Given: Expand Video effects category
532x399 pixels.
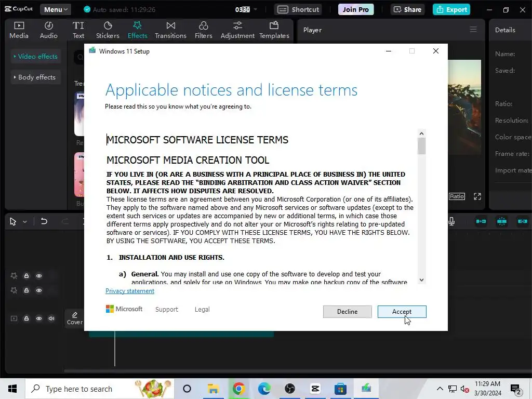Looking at the screenshot, I should pos(36,56).
